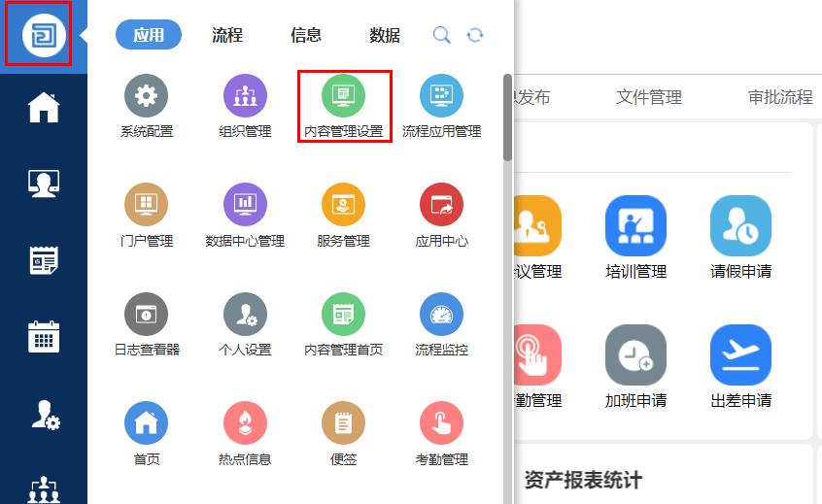Image resolution: width=822 pixels, height=504 pixels.
Task: Launch 内容管理设置 app icon
Action: click(x=343, y=96)
